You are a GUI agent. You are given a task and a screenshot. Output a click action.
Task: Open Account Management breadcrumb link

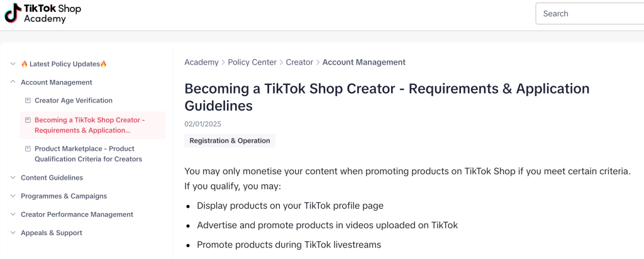pos(364,62)
